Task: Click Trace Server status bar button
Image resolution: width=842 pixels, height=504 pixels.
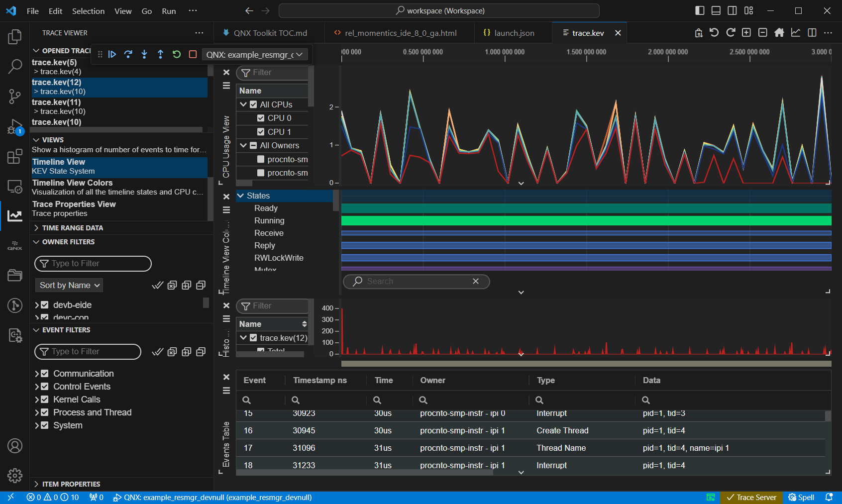Action: (751, 498)
